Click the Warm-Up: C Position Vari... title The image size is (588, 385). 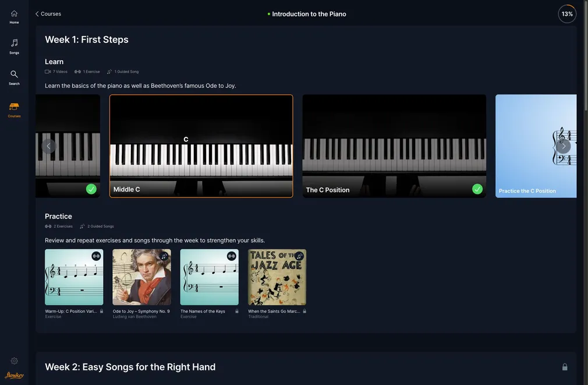pyautogui.click(x=71, y=311)
